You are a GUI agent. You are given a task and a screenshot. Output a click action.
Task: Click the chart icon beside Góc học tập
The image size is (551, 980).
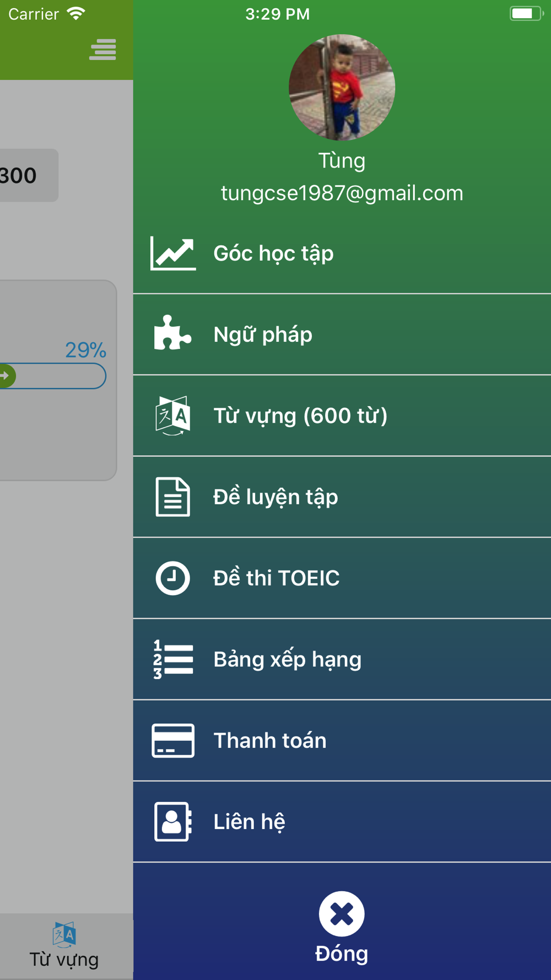click(x=173, y=254)
